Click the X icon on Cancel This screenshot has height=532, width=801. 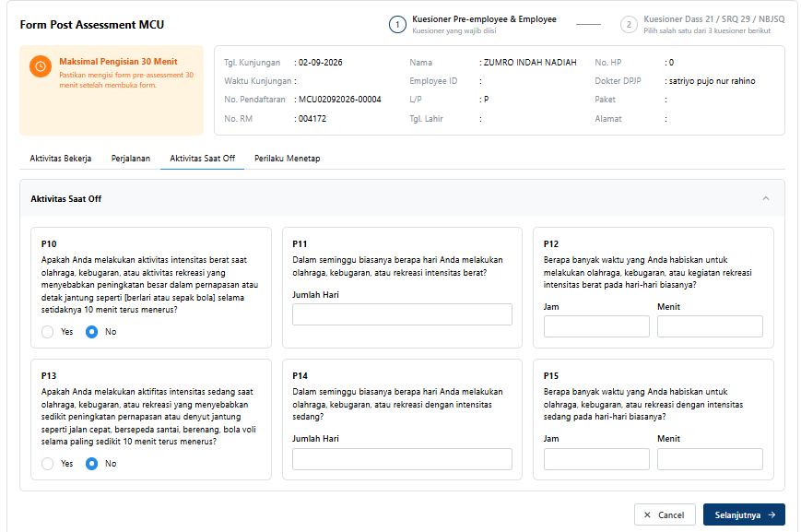[x=648, y=515]
